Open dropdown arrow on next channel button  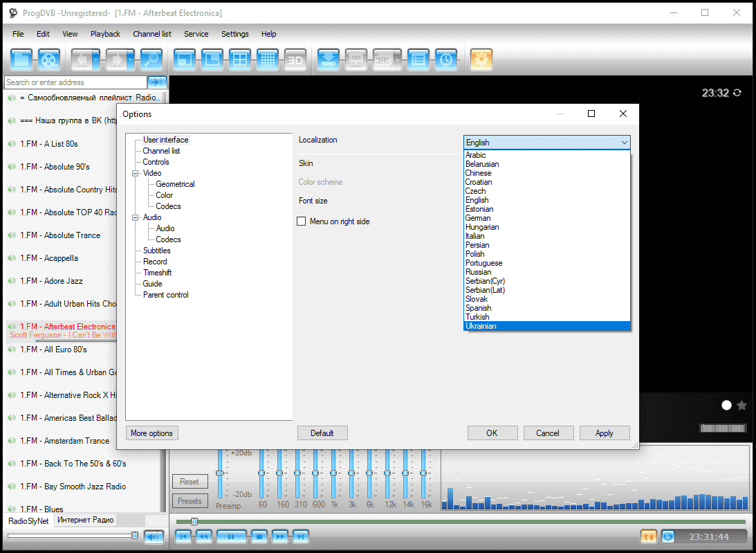(x=131, y=60)
